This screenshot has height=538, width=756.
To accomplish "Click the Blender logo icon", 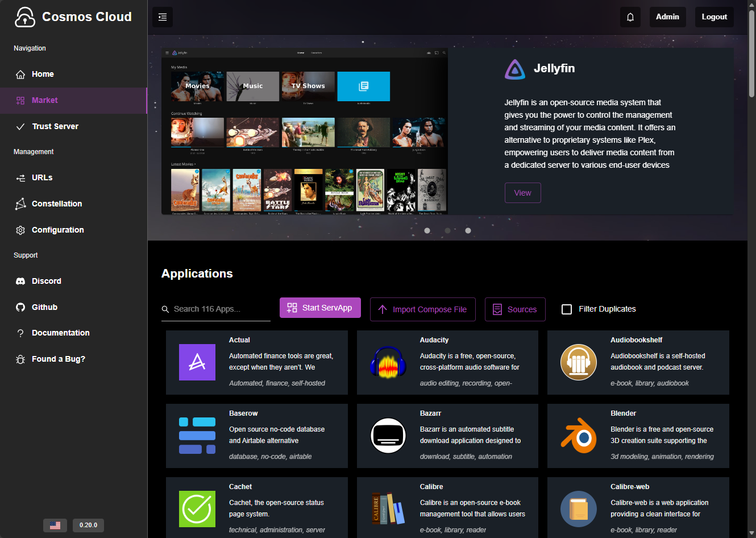I will point(579,436).
